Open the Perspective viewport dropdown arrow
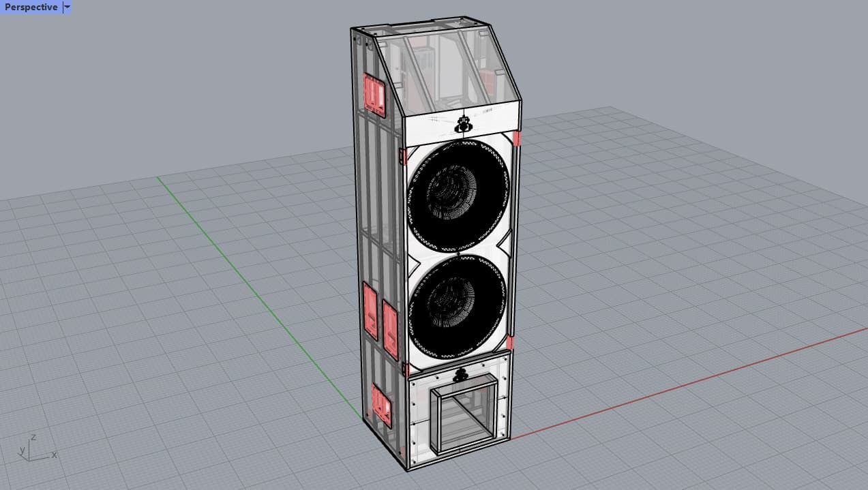The width and height of the screenshot is (868, 490). click(x=66, y=7)
